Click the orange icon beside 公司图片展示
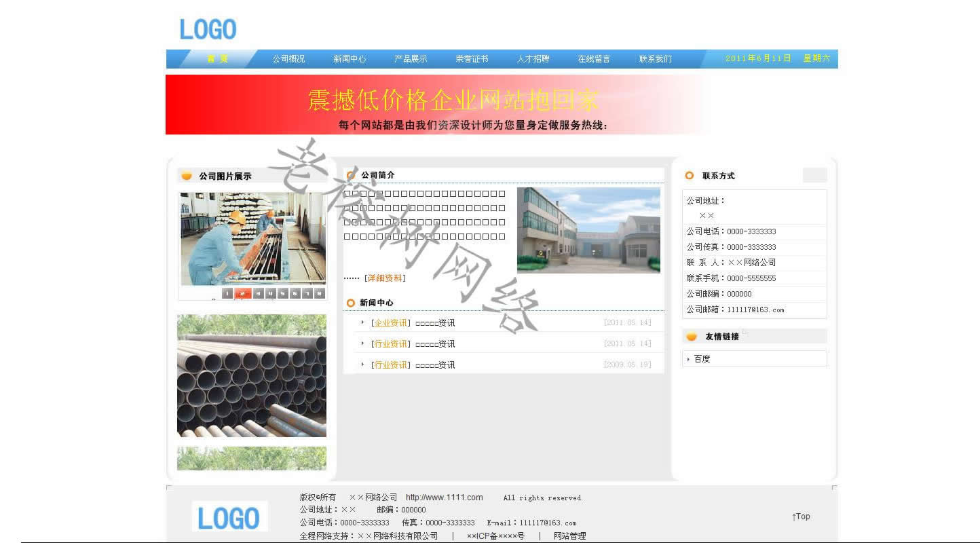 click(x=187, y=176)
